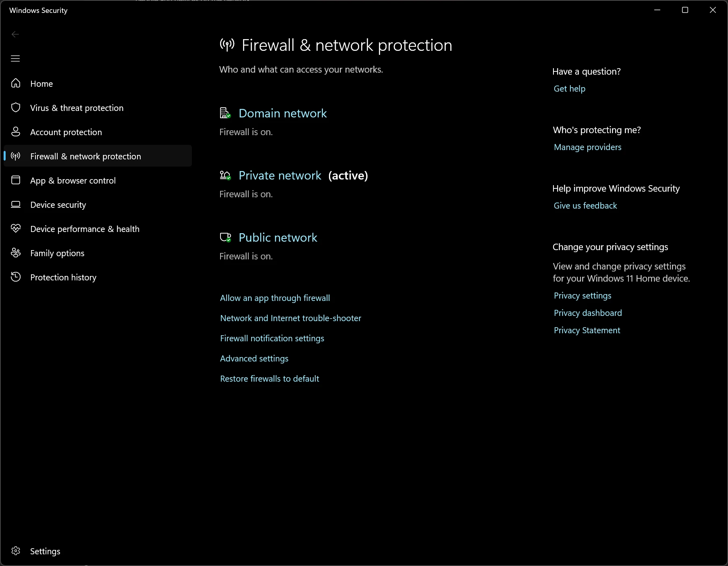The height and width of the screenshot is (566, 728).
Task: Click the Virus & threat protection shield icon
Action: pyautogui.click(x=16, y=107)
